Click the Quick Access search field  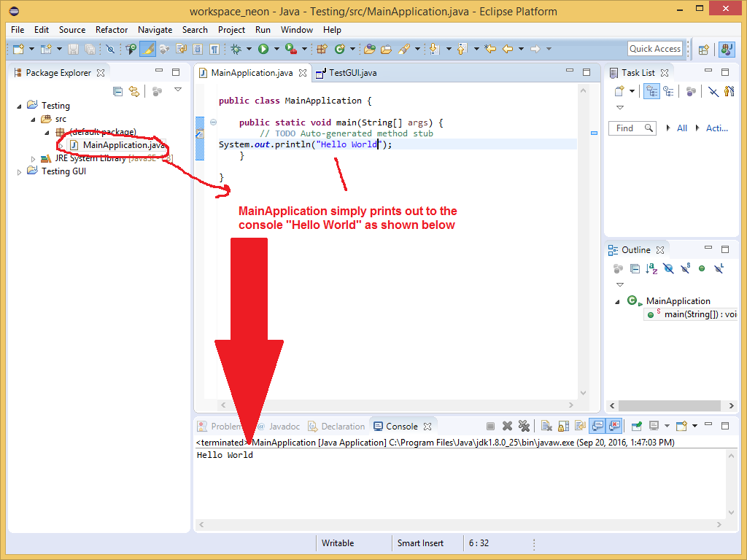(x=654, y=49)
